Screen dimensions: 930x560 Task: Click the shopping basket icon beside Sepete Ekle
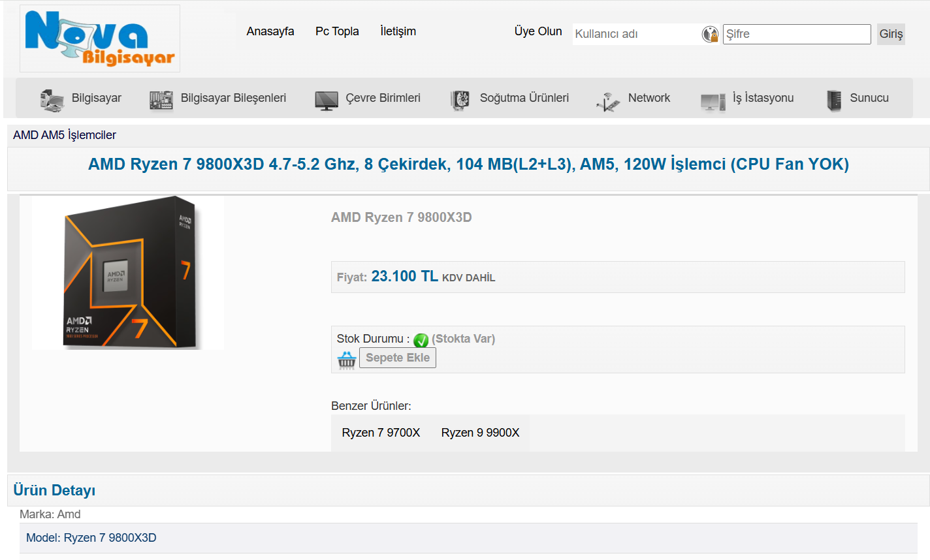click(x=347, y=360)
